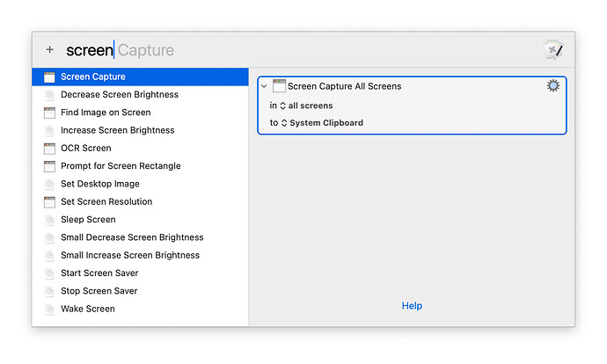607x364 pixels.
Task: Select Screen Capture in the action list
Action: click(92, 76)
